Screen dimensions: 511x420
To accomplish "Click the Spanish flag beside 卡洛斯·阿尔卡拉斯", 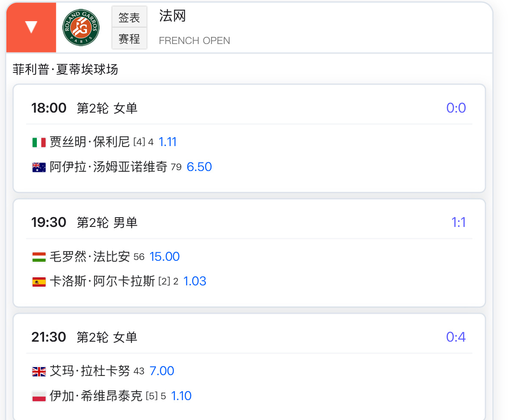I will (x=39, y=282).
